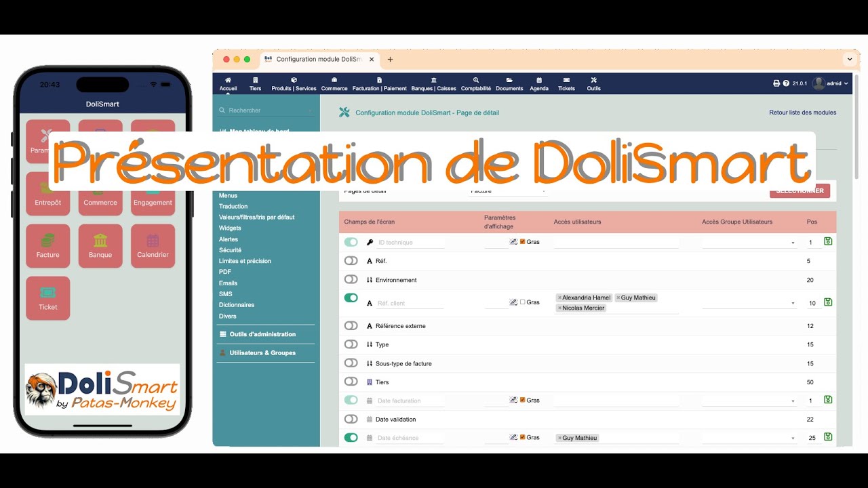Enable the Date validation field switch
The width and height of the screenshot is (868, 488).
pos(351,419)
